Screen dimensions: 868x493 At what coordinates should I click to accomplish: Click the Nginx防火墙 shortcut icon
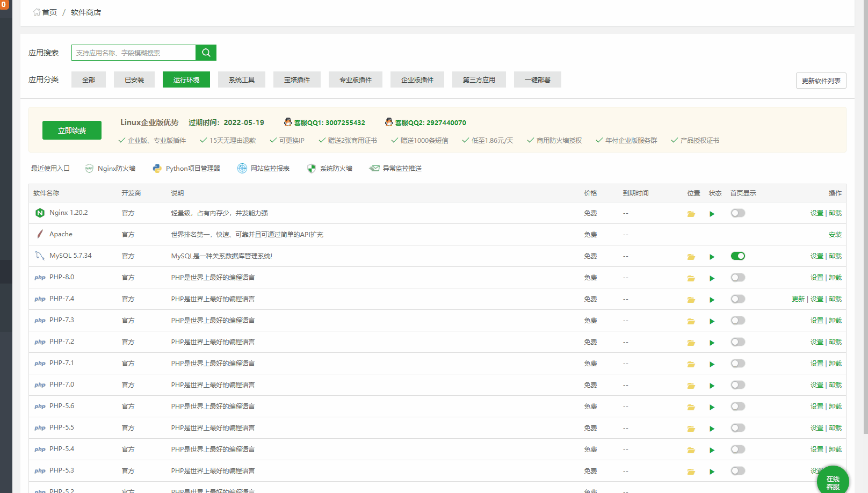pos(89,169)
